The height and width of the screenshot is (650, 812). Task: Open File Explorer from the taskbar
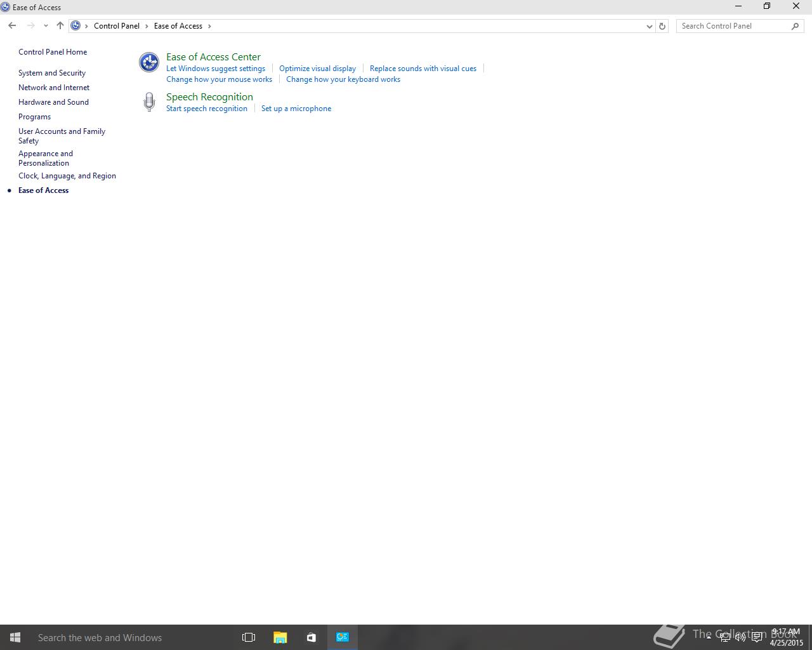pyautogui.click(x=280, y=637)
